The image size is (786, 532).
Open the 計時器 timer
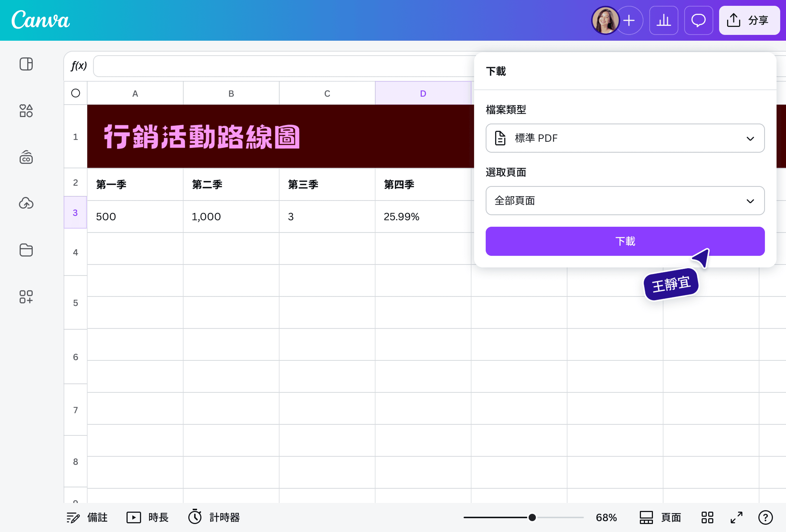pyautogui.click(x=214, y=517)
